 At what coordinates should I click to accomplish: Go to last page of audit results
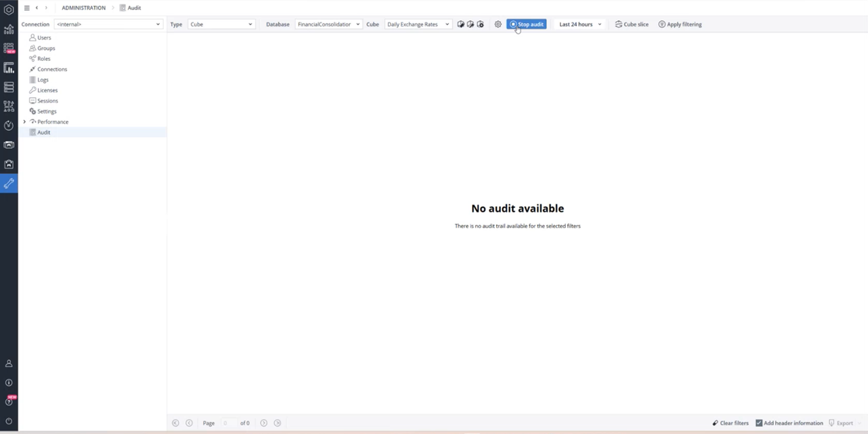(277, 423)
